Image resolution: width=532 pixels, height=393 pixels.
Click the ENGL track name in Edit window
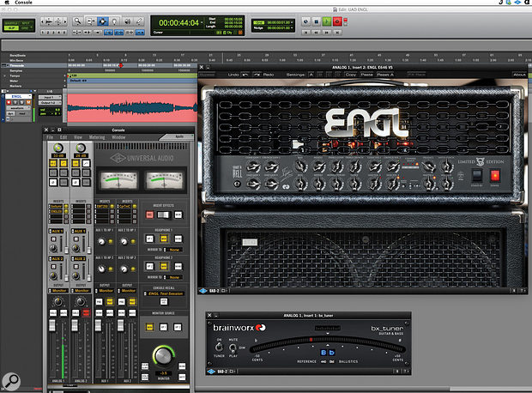(17, 96)
